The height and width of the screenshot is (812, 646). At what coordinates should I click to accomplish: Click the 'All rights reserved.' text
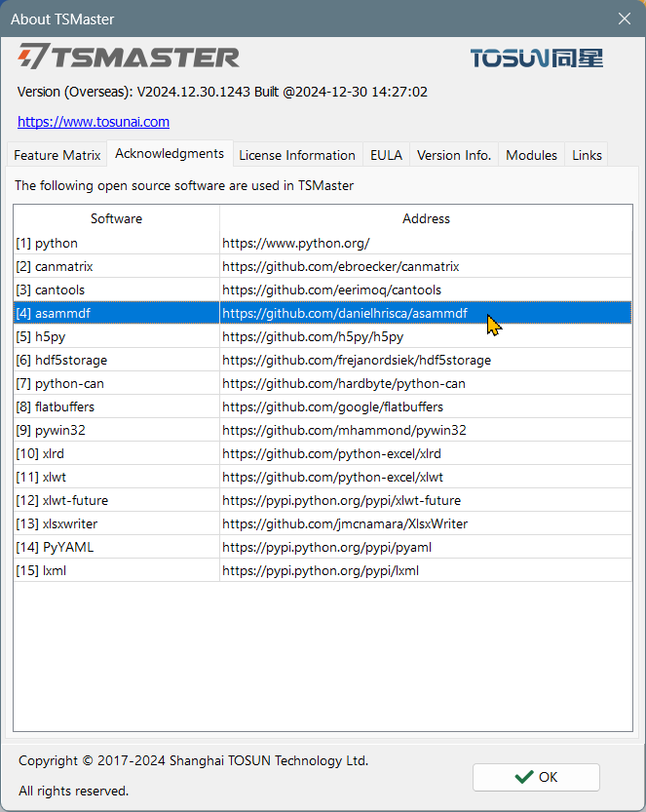[73, 791]
